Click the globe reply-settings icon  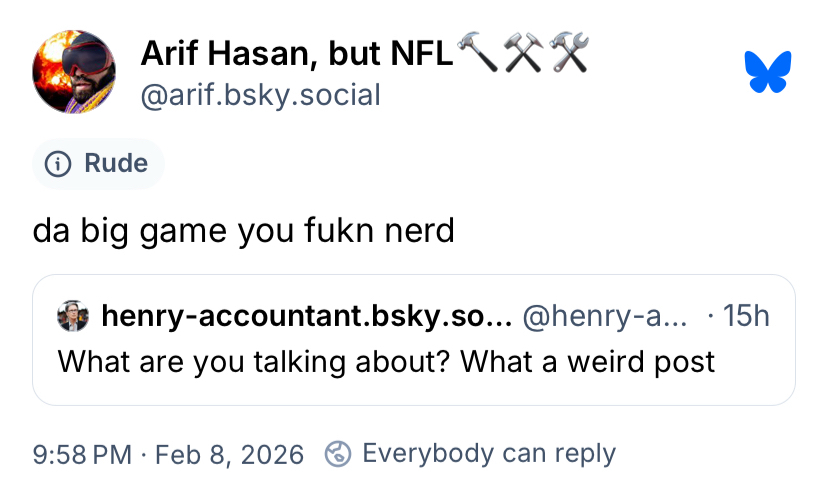[339, 454]
